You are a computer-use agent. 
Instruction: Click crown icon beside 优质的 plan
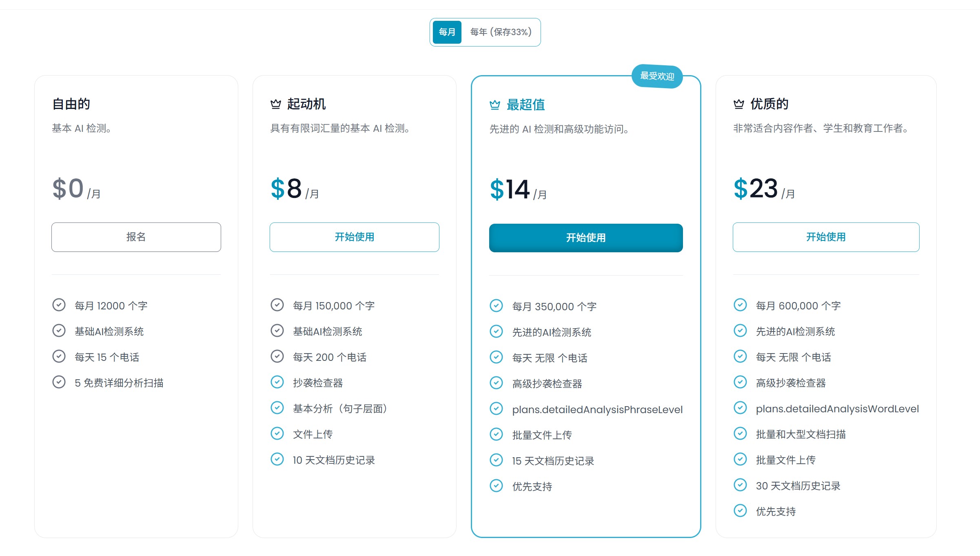[x=739, y=104]
